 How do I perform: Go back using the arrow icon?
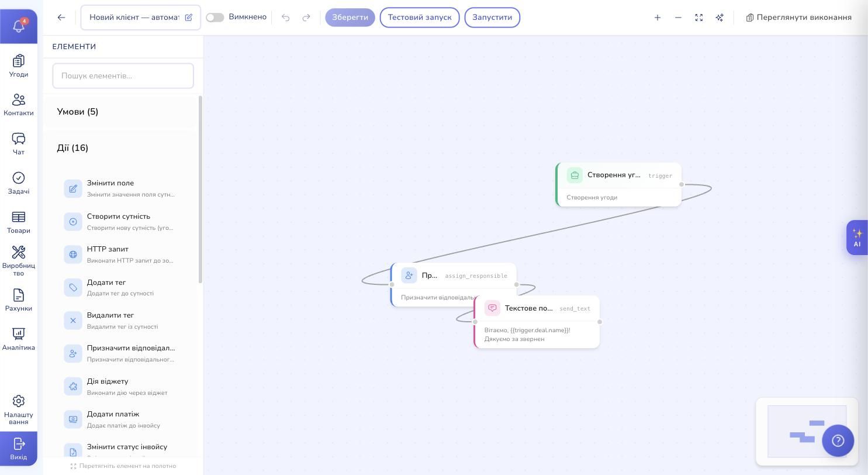coord(61,18)
